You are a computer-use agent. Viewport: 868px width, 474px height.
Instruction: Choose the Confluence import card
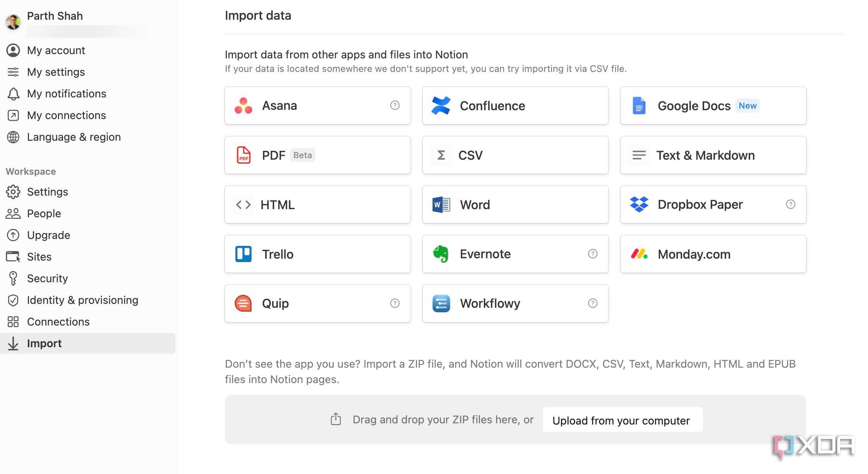click(516, 106)
